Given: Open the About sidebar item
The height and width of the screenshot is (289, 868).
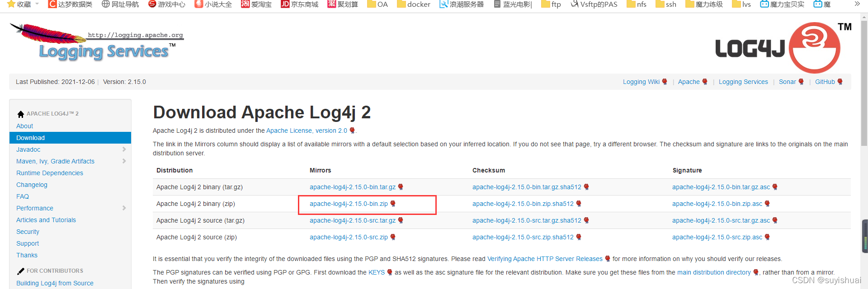Looking at the screenshot, I should click(24, 126).
